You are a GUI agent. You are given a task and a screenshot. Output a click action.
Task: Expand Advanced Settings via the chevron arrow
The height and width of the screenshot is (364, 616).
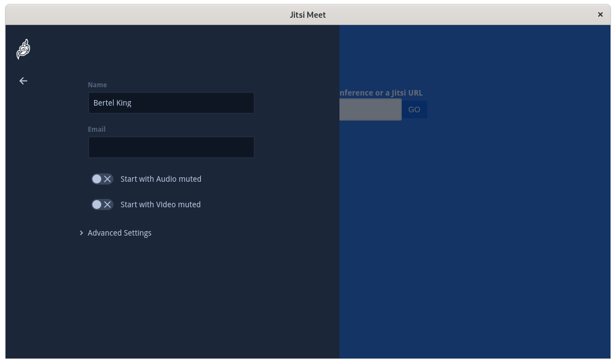(81, 233)
